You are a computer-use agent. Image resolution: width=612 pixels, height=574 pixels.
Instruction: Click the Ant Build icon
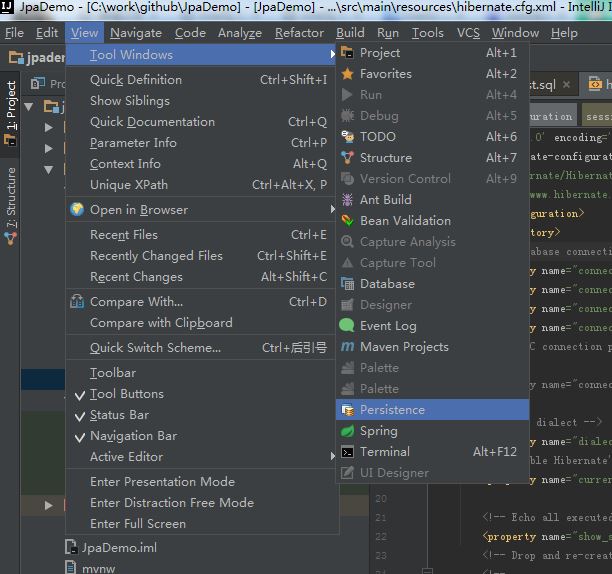click(x=347, y=200)
